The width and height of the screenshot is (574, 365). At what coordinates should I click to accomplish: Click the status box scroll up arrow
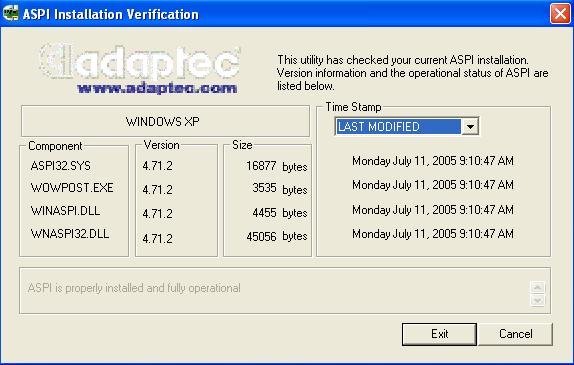(537, 287)
